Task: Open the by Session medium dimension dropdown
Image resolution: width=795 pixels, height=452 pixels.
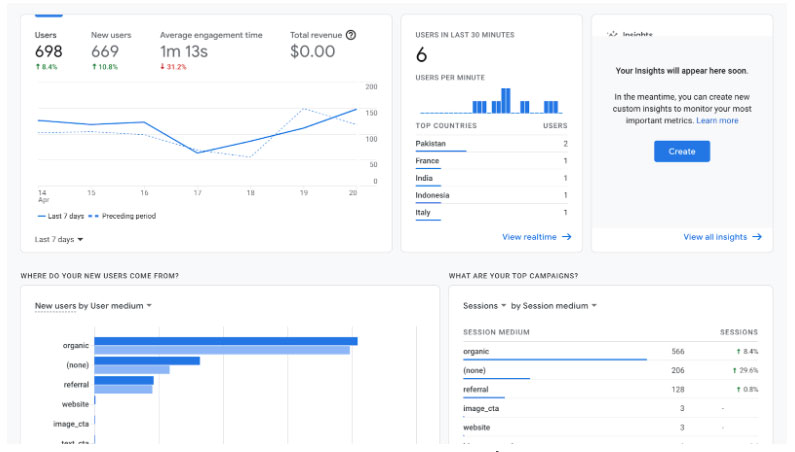Action: (x=554, y=306)
